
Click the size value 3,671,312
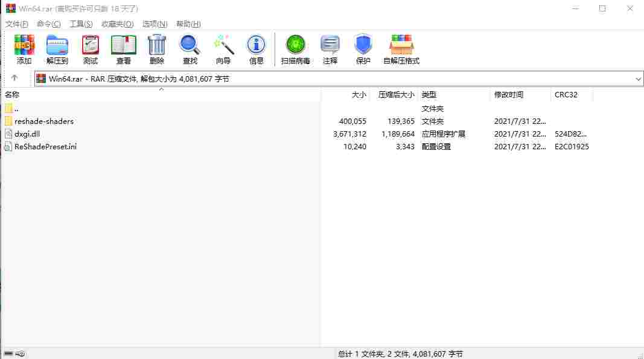click(x=349, y=134)
